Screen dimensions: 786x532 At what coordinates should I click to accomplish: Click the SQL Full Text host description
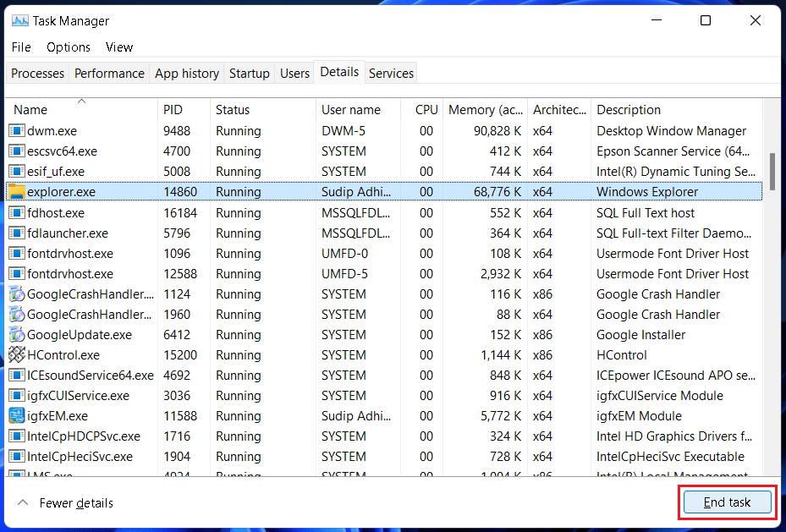tap(646, 213)
